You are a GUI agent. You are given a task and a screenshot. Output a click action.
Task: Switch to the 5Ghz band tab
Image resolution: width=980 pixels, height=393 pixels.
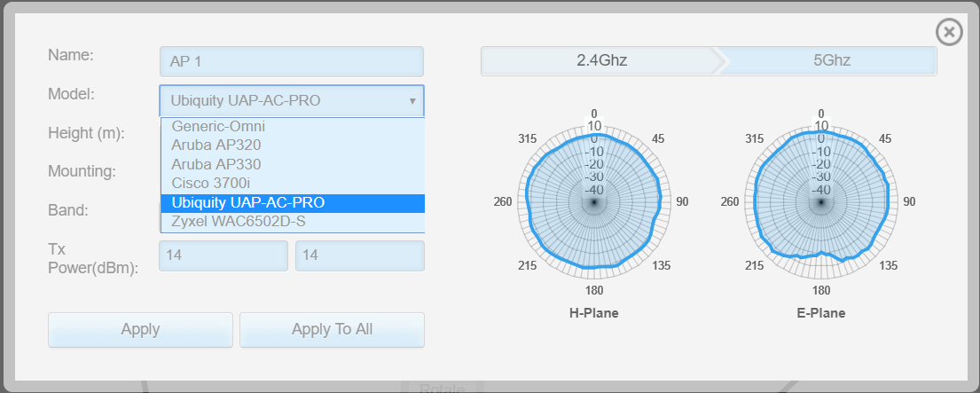(x=831, y=60)
